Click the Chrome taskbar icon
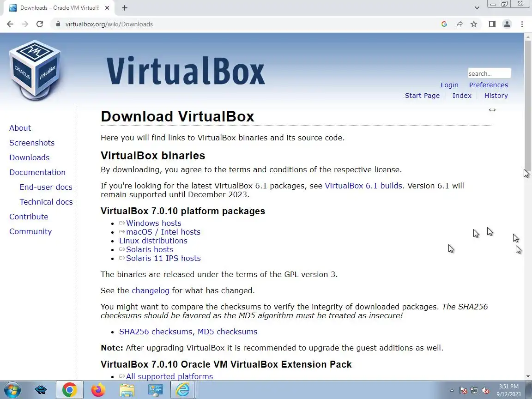This screenshot has height=399, width=532. 69,390
